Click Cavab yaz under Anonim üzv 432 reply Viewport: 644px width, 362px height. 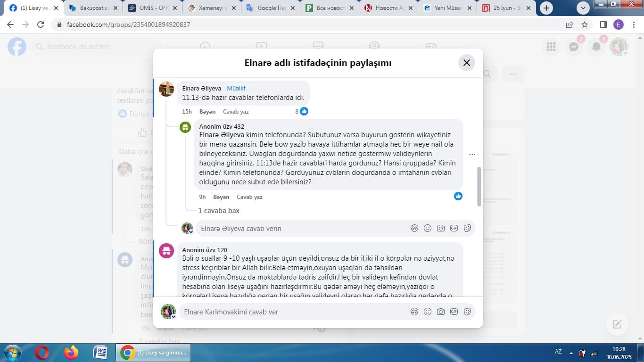tap(249, 197)
